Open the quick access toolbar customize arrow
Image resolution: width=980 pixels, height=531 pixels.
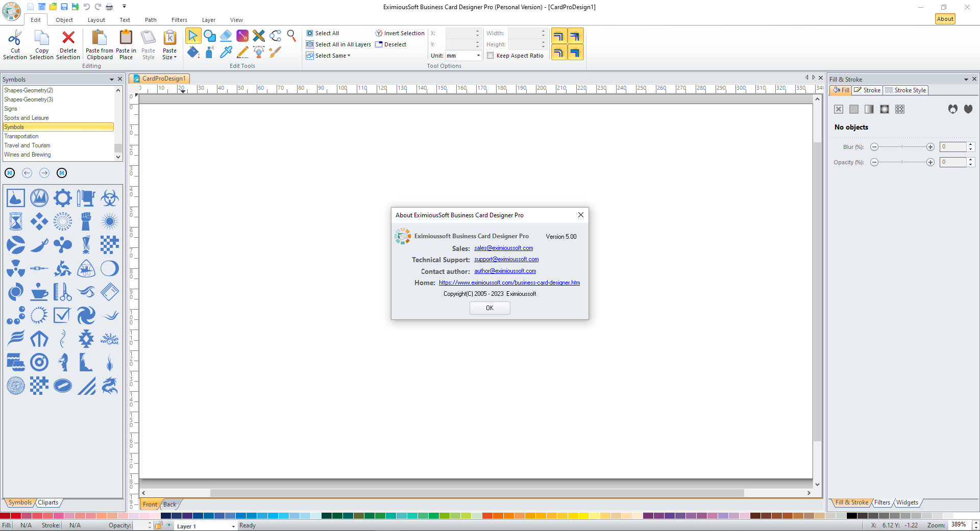point(124,7)
